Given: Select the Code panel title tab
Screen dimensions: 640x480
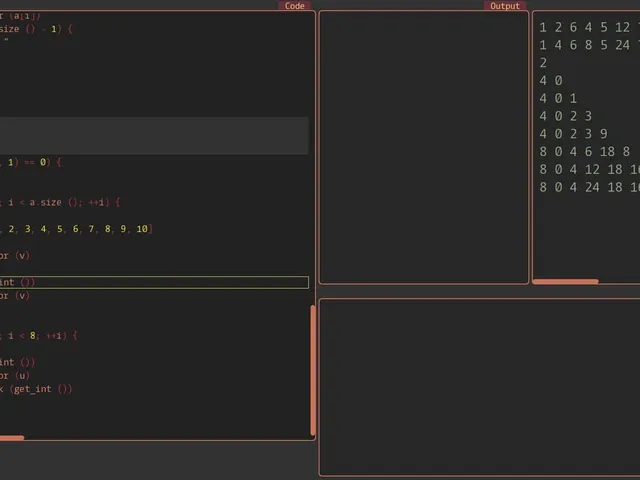Looking at the screenshot, I should coord(295,6).
